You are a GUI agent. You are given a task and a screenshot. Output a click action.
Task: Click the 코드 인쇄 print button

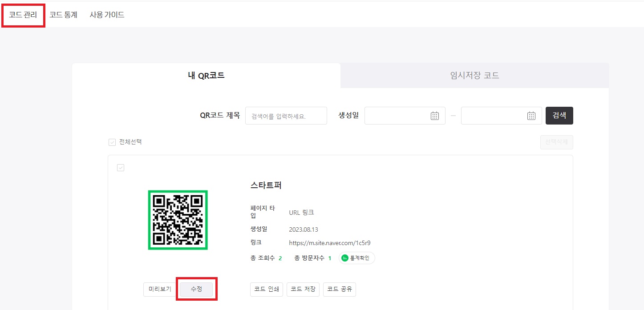click(266, 289)
